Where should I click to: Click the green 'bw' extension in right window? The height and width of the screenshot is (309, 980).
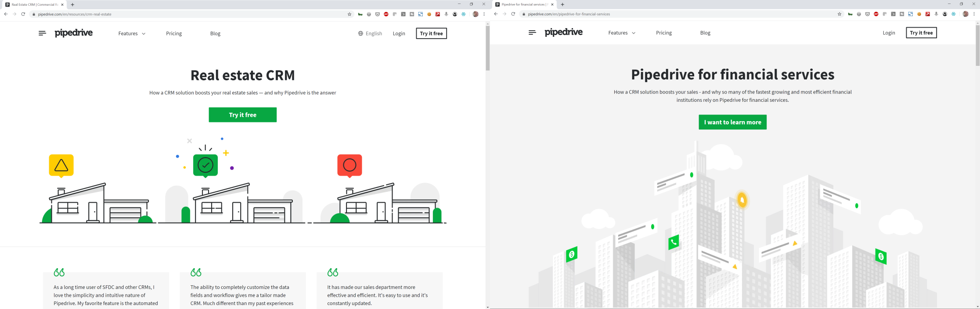[x=850, y=14]
